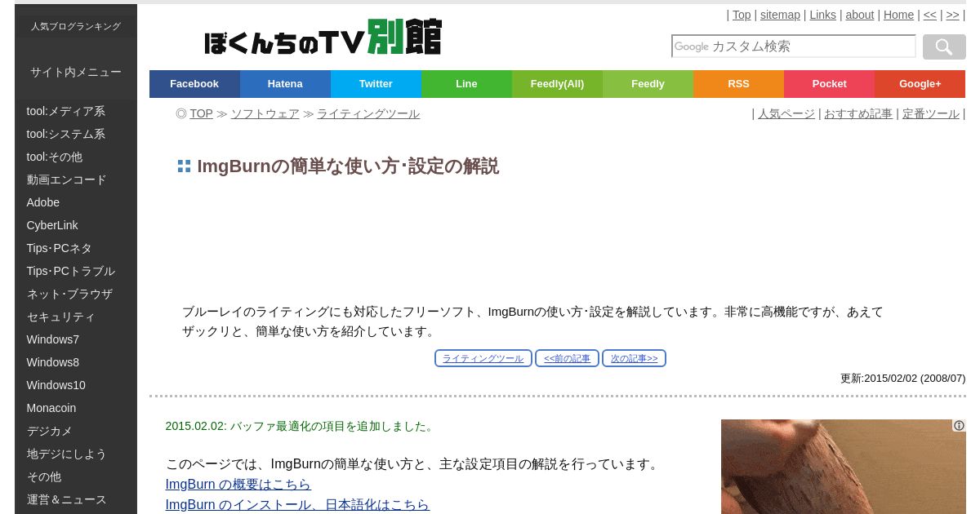The height and width of the screenshot is (514, 980).
Task: Send the page via Line
Action: [x=466, y=84]
